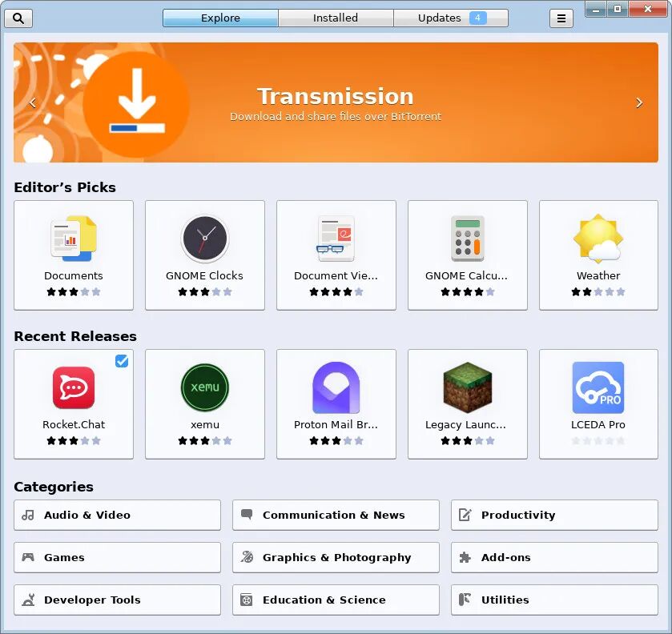The image size is (672, 634).
Task: Open the Games category
Action: click(x=118, y=557)
